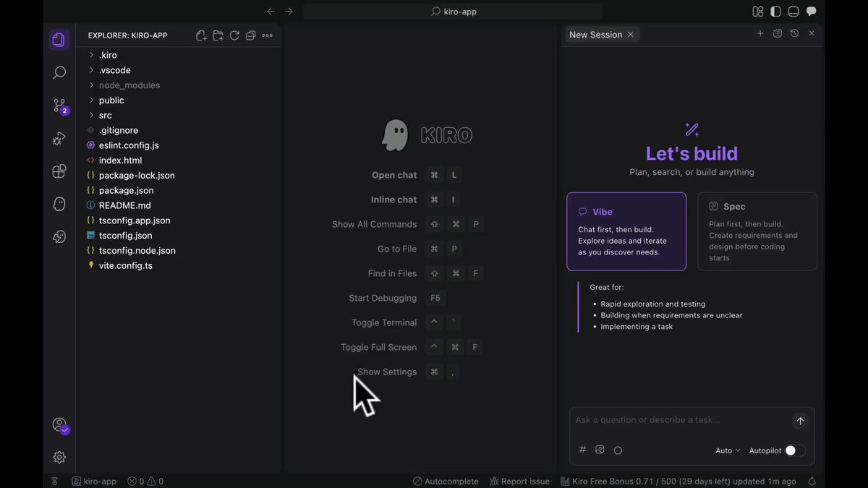Customize layout icon in title bar
The image size is (868, 488).
click(758, 12)
